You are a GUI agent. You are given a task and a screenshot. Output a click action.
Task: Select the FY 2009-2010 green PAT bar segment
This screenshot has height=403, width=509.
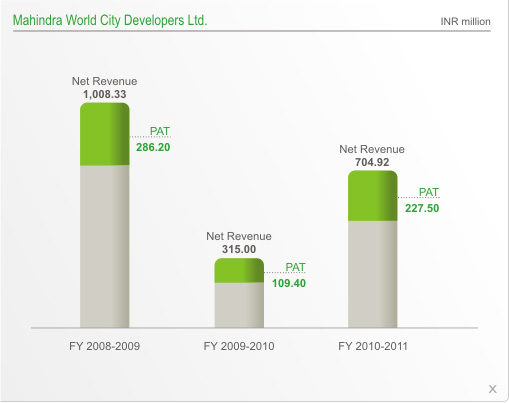click(239, 270)
